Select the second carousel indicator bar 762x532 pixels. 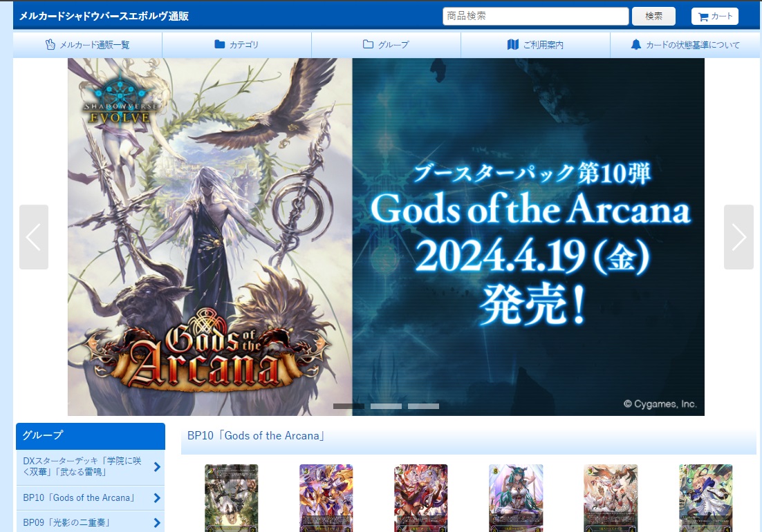pyautogui.click(x=386, y=406)
